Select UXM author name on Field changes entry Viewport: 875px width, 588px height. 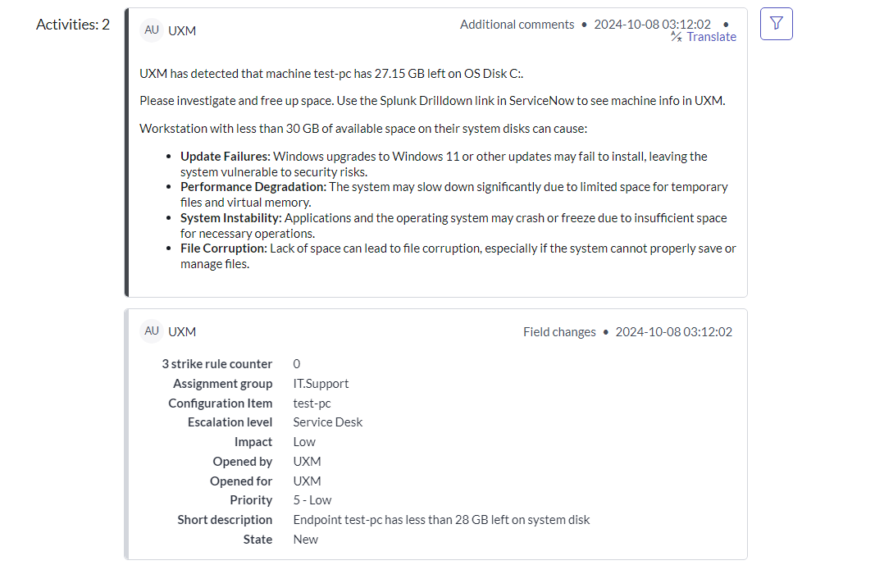click(182, 332)
